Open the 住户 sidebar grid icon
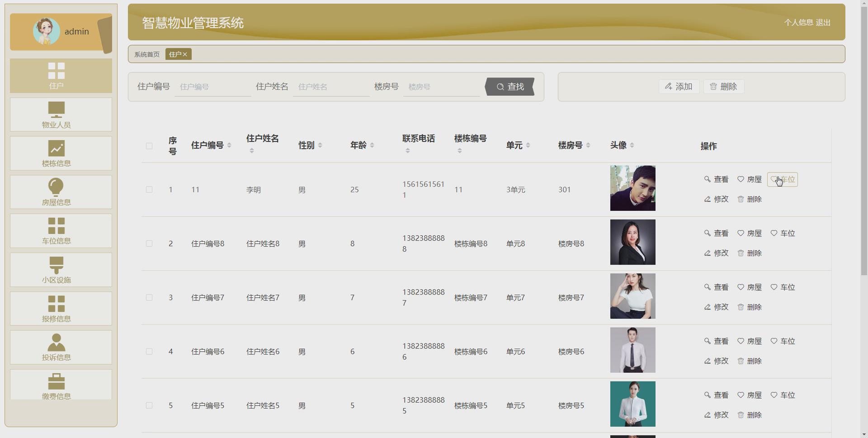The image size is (868, 438). coord(57,71)
